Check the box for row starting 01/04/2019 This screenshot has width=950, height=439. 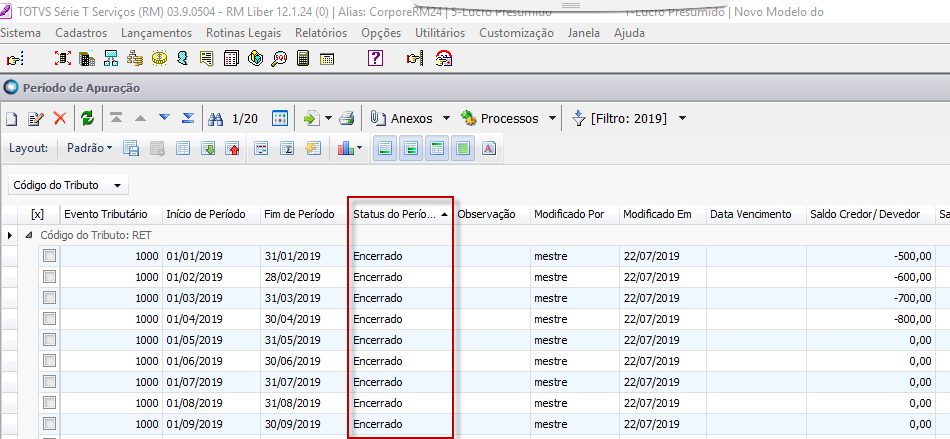[x=50, y=319]
